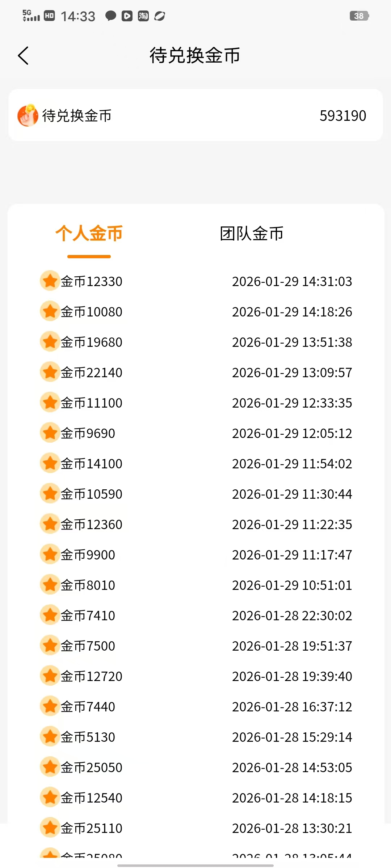The image size is (391, 868).
Task: Tap the back arrow icon
Action: (23, 56)
